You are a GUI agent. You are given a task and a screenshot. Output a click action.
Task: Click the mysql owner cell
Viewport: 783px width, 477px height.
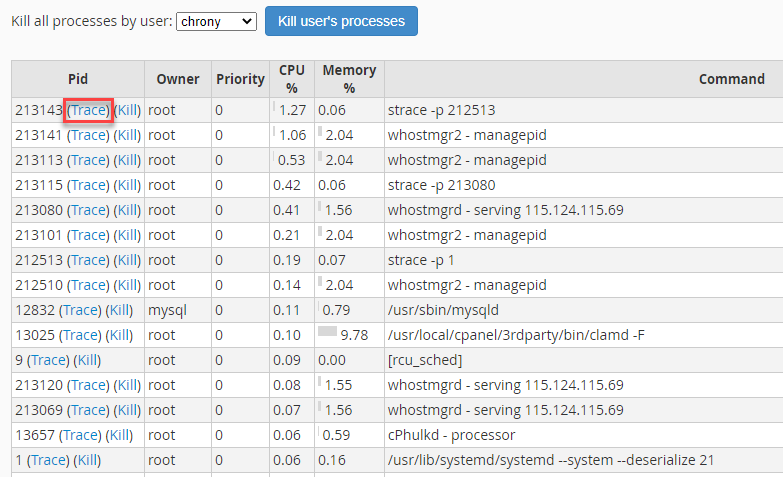coord(178,310)
